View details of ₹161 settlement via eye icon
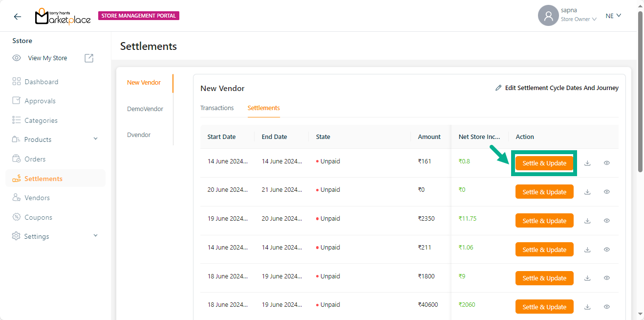The height and width of the screenshot is (320, 644). point(606,163)
